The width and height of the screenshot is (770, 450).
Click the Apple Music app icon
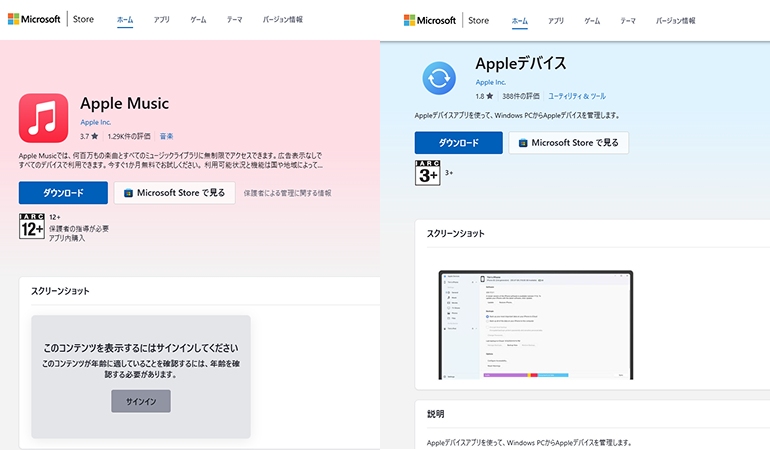coord(44,118)
